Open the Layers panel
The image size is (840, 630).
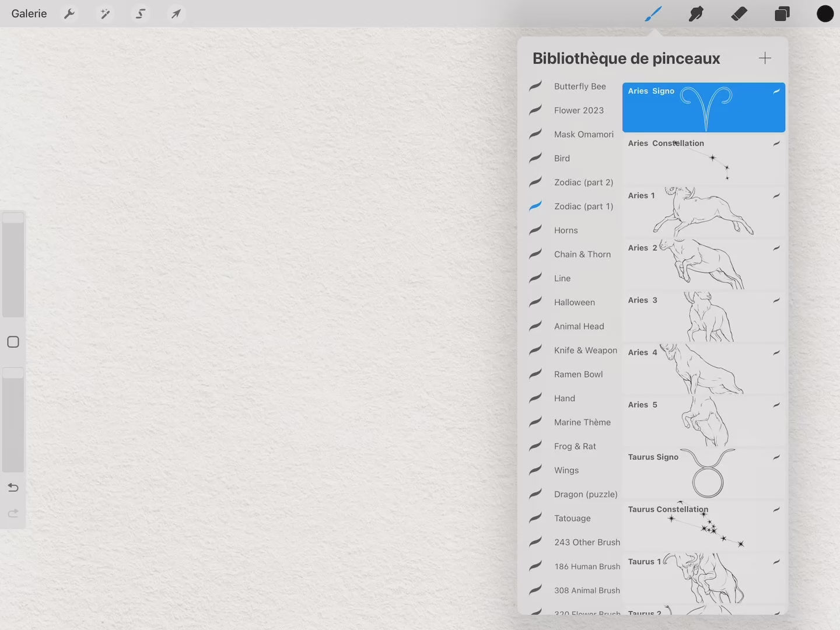pos(782,13)
